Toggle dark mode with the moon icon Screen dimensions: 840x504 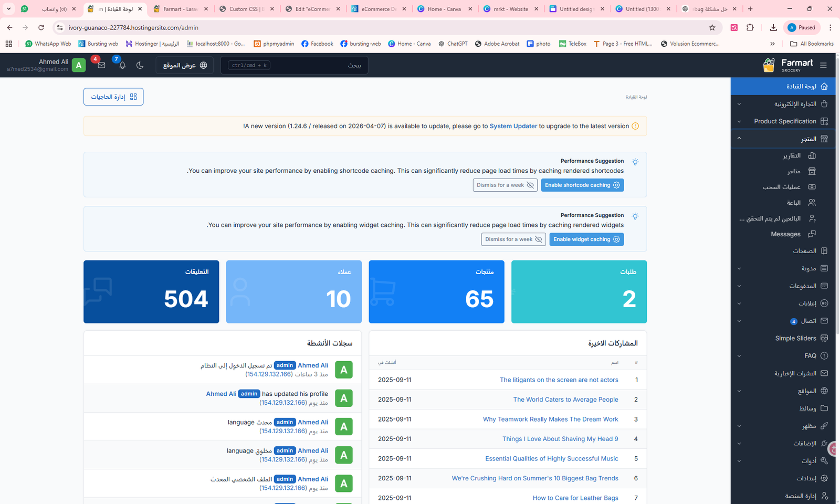point(140,65)
